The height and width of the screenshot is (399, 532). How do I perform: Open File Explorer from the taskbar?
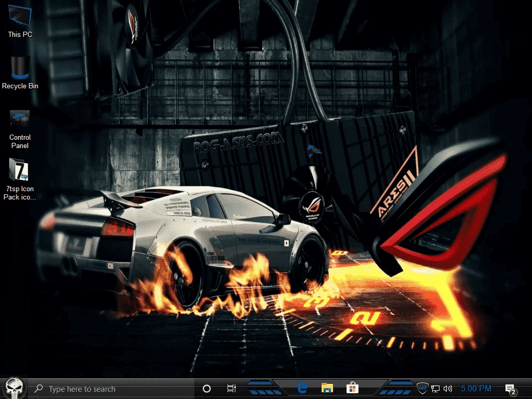tap(327, 388)
